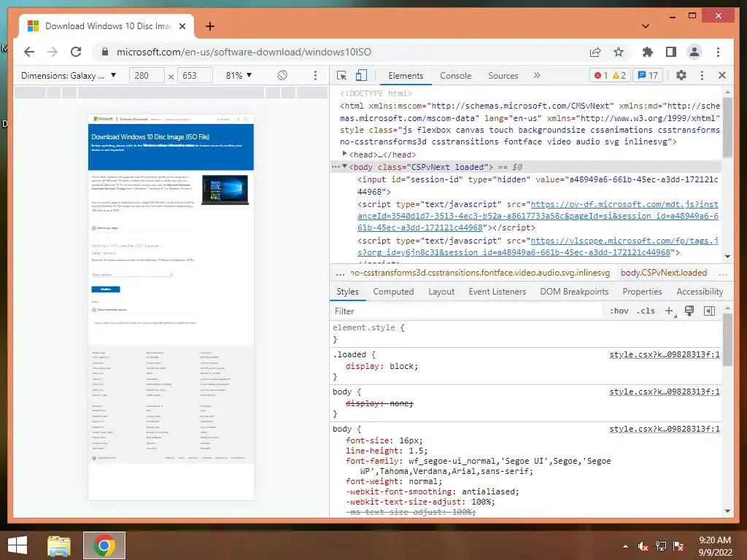747x560 pixels.
Task: Switch to the Computed tab
Action: (393, 292)
